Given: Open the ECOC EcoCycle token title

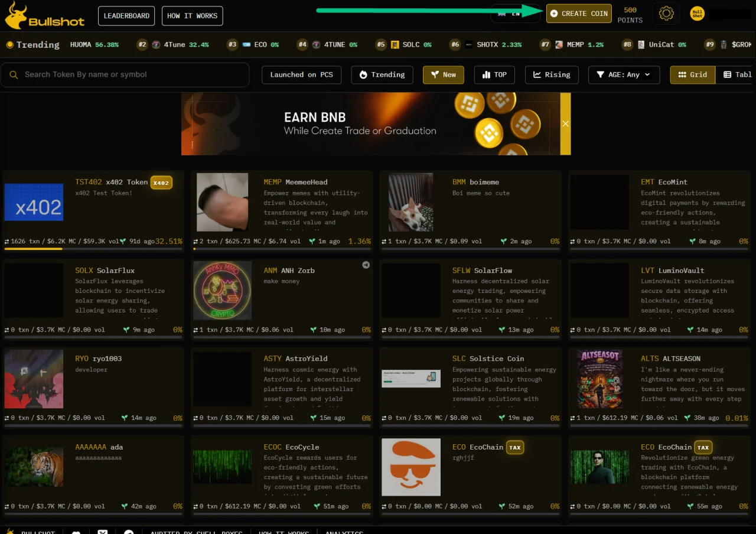Looking at the screenshot, I should (291, 447).
